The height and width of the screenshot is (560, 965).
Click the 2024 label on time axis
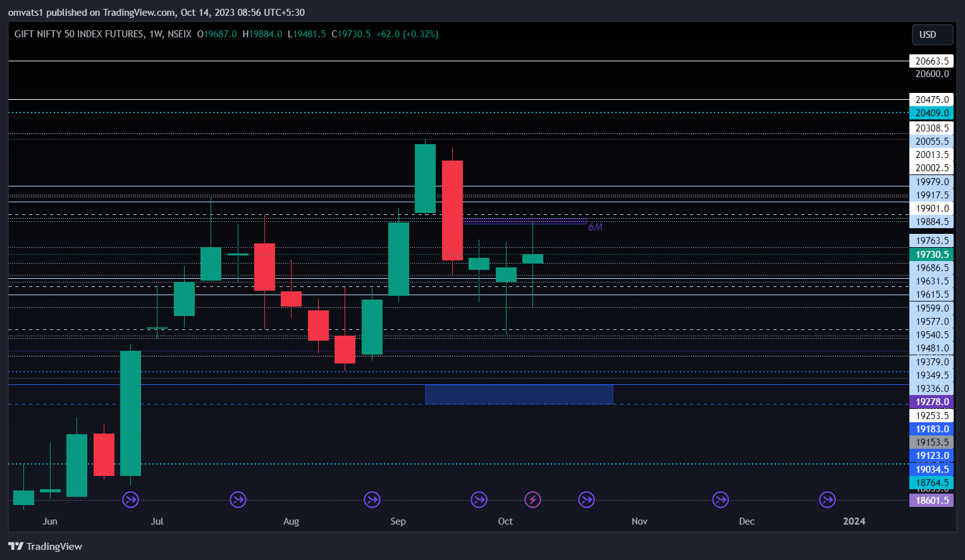(854, 521)
